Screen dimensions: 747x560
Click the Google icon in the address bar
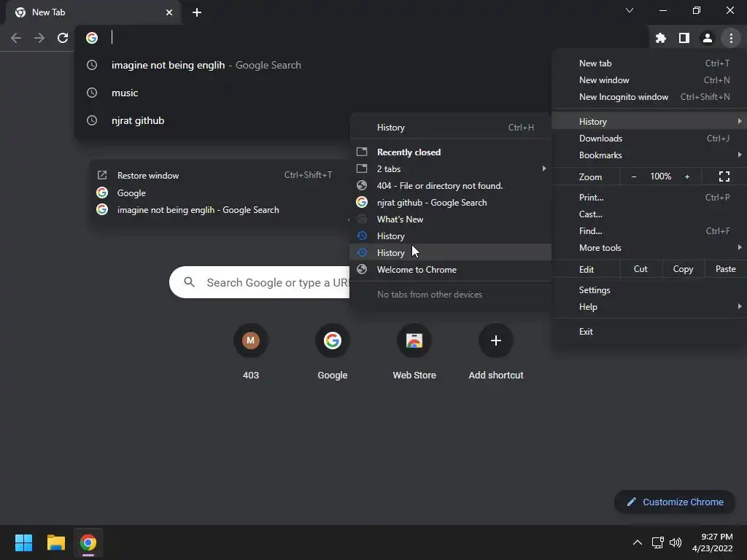tap(92, 38)
